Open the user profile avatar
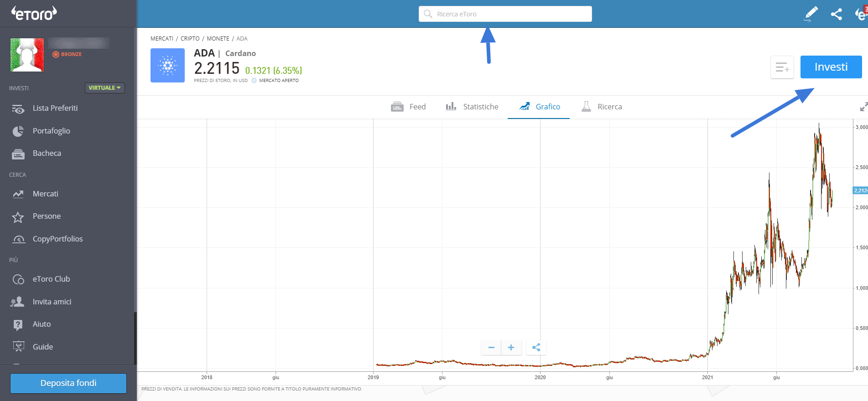 click(27, 55)
